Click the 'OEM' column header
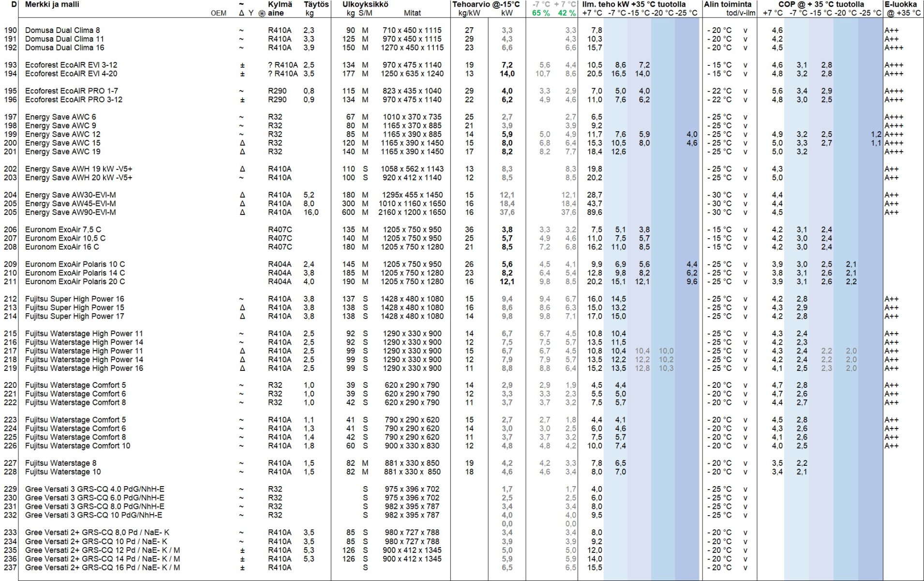This screenshot has width=924, height=581. [x=219, y=13]
